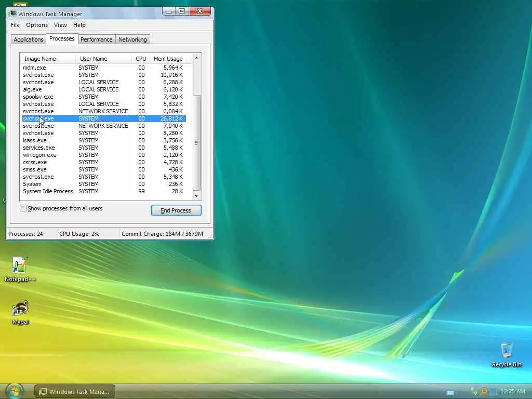The height and width of the screenshot is (399, 532).
Task: Click the magnifier icon in system tray
Action: [484, 392]
